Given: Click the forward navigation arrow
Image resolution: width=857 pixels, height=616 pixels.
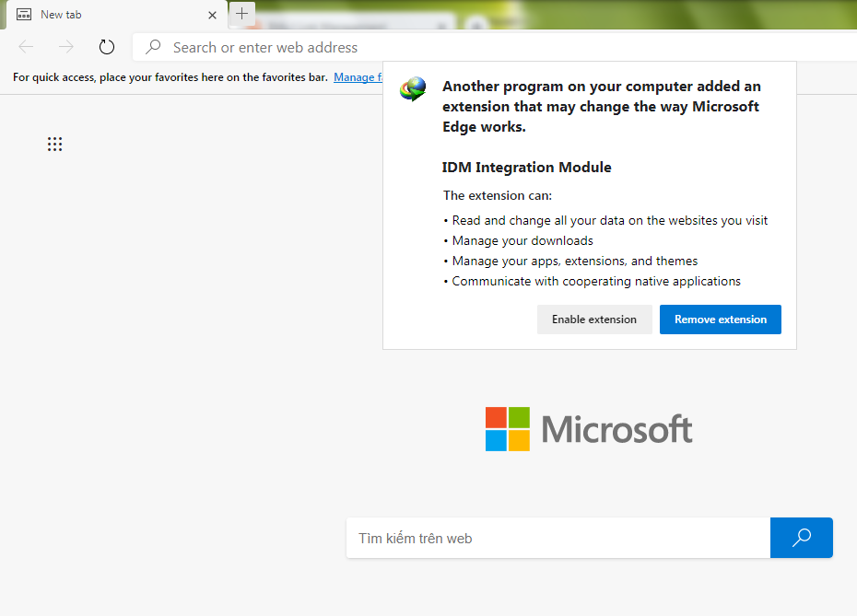Looking at the screenshot, I should (x=66, y=47).
